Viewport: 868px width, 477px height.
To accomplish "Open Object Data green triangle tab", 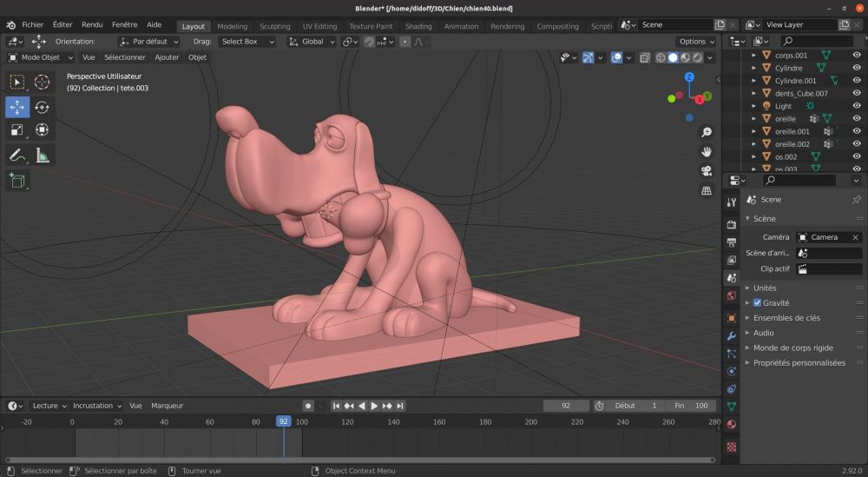I will click(x=731, y=407).
